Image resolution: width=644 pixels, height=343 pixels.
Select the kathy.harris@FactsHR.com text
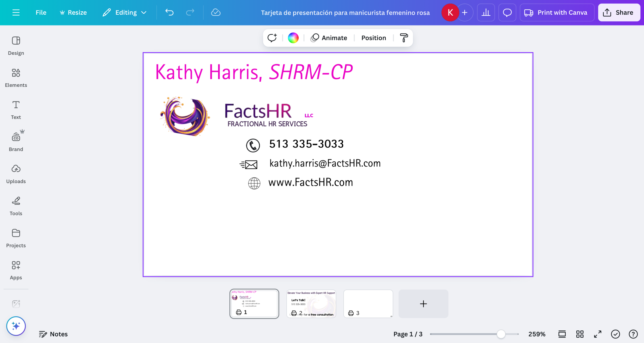[325, 163]
